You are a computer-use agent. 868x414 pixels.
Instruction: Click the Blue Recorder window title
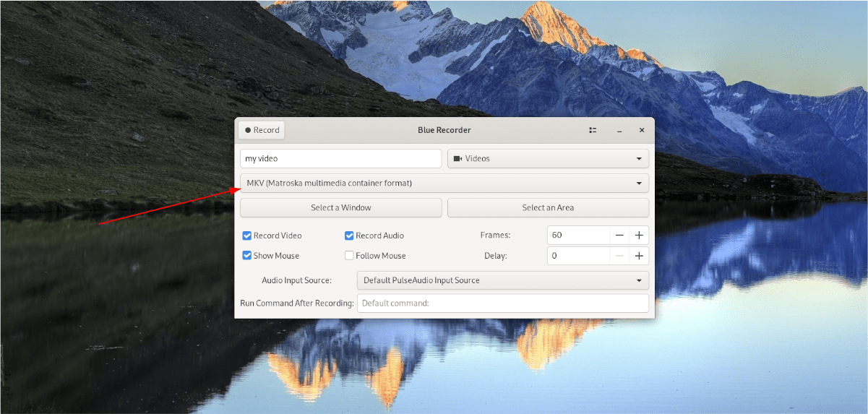[444, 130]
